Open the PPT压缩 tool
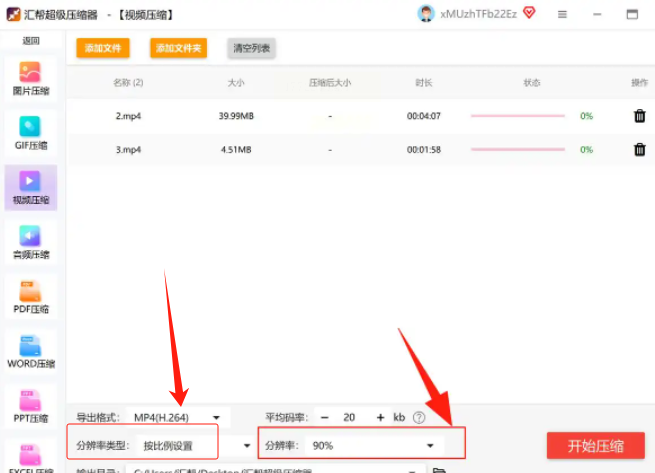 click(x=30, y=406)
